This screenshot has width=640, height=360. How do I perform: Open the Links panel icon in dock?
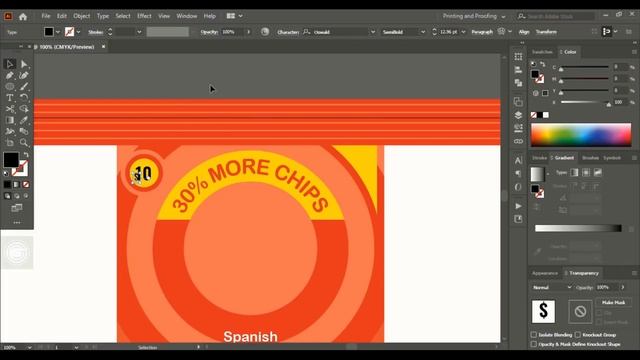pos(518,141)
